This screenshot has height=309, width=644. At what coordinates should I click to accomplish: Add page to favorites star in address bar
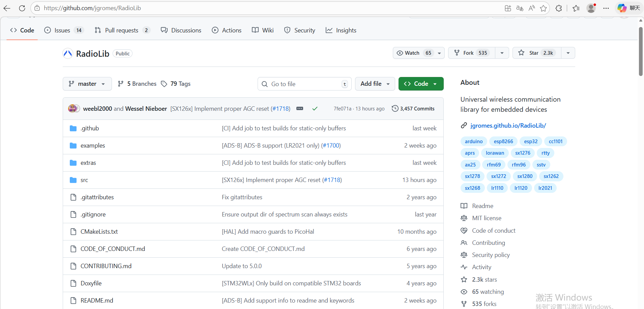(543, 8)
